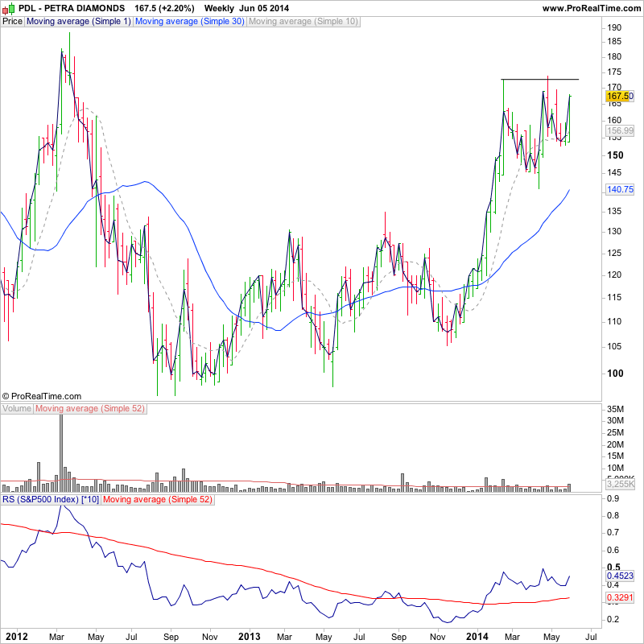Screen dimensions: 644x644
Task: Click the 3,255K volume value tag
Action: [x=621, y=484]
